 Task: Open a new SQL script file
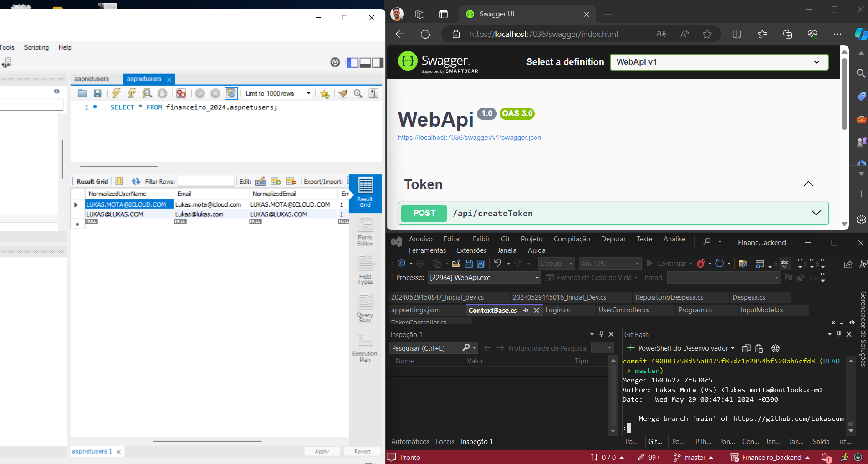82,93
